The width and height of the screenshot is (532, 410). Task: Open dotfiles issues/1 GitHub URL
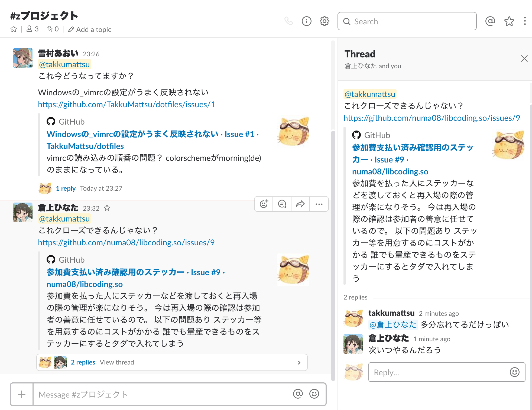click(126, 105)
